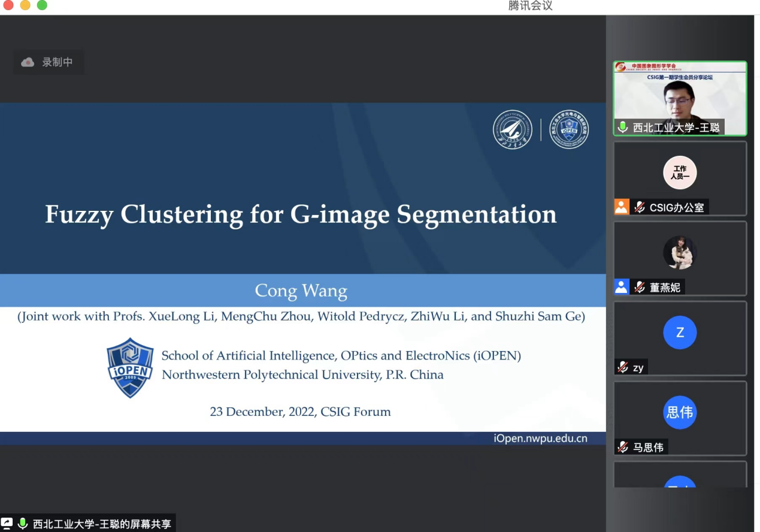Click the blue Z avatar circle
The height and width of the screenshot is (532, 760).
point(680,332)
